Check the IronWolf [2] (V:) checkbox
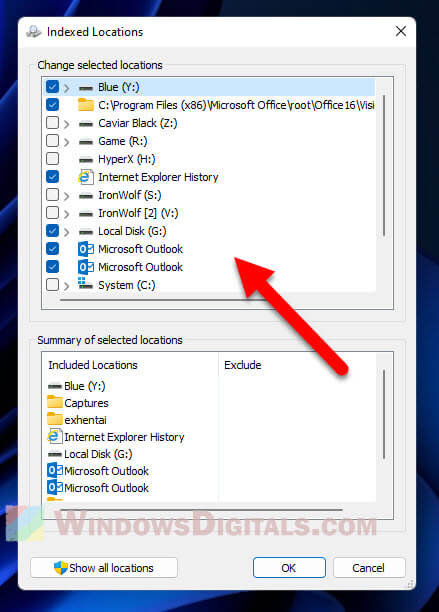439x612 pixels. pyautogui.click(x=52, y=212)
